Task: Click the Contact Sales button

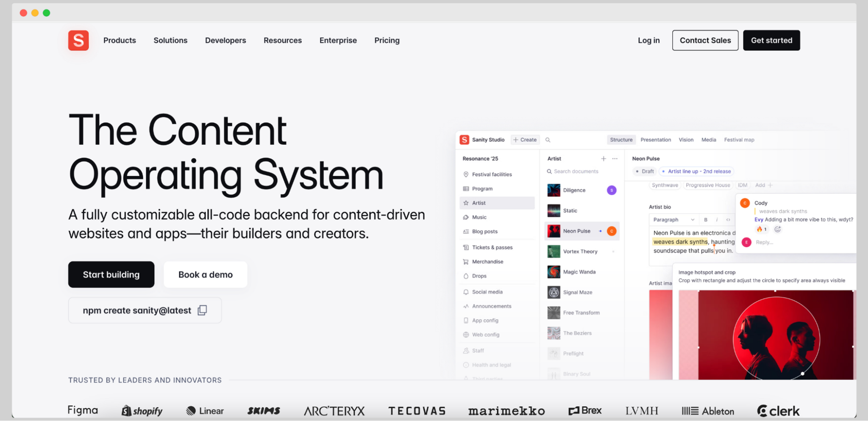Action: pos(705,40)
